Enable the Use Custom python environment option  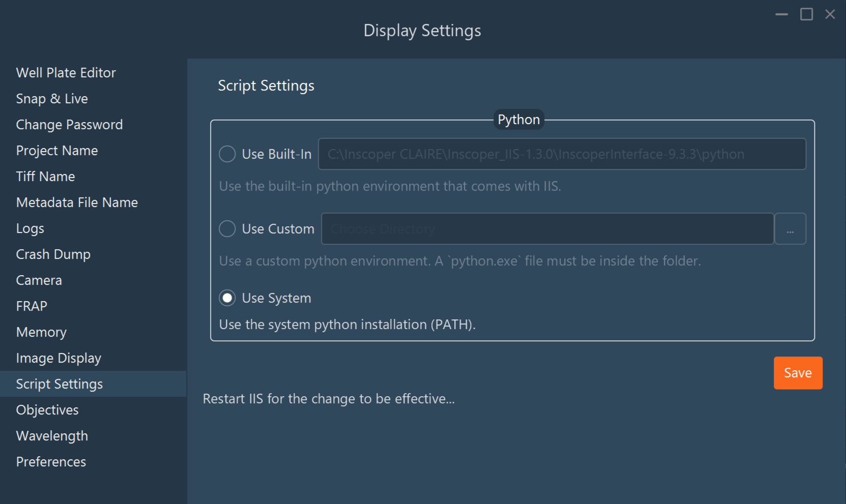pyautogui.click(x=227, y=228)
